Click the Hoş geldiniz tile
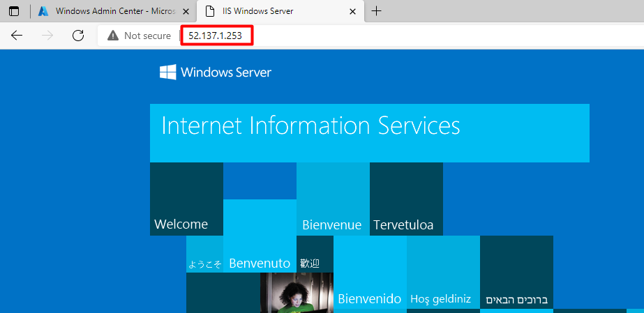The height and width of the screenshot is (313, 644). (x=443, y=272)
